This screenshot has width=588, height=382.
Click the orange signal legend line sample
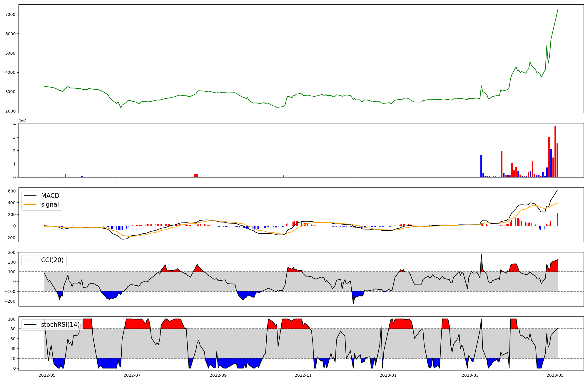point(30,205)
